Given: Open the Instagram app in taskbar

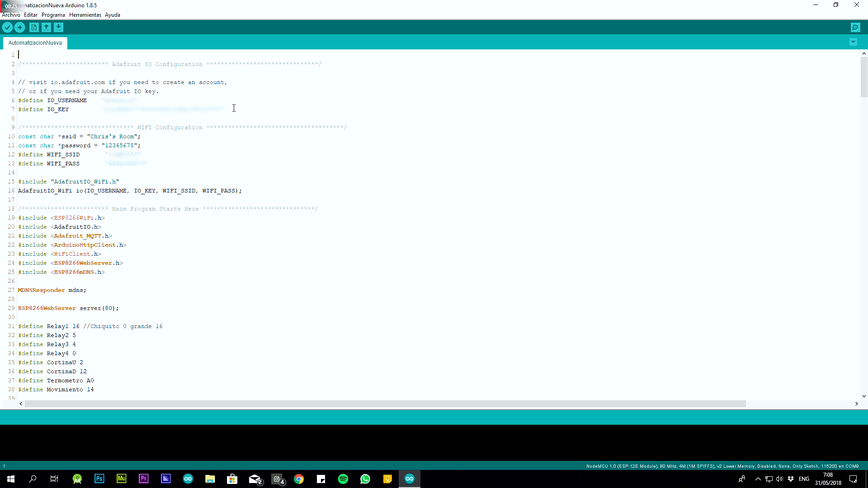Looking at the screenshot, I should (278, 479).
